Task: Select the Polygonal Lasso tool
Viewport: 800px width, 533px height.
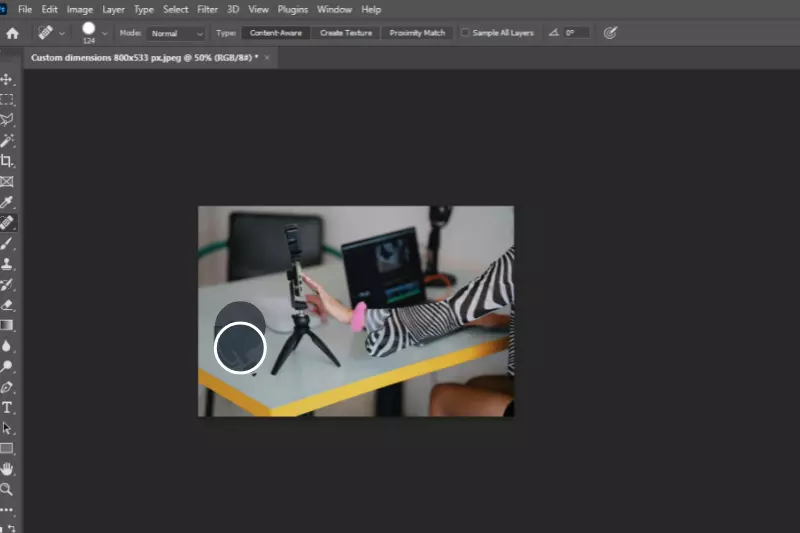Action: tap(7, 120)
